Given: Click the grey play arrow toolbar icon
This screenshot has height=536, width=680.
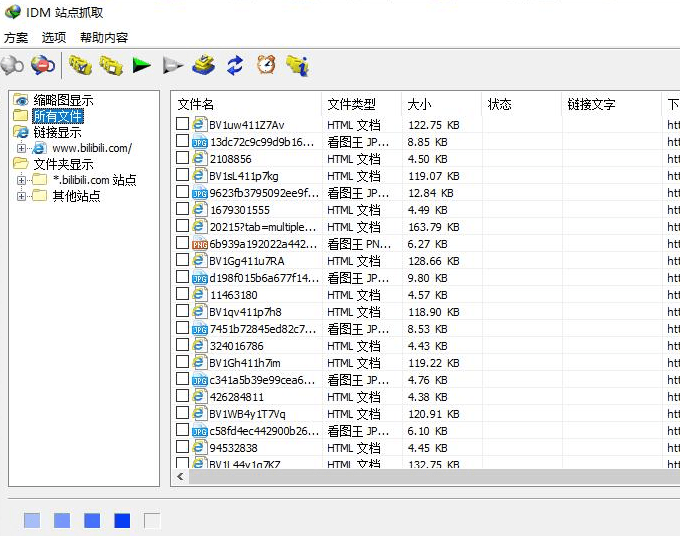Looking at the screenshot, I should 173,65.
